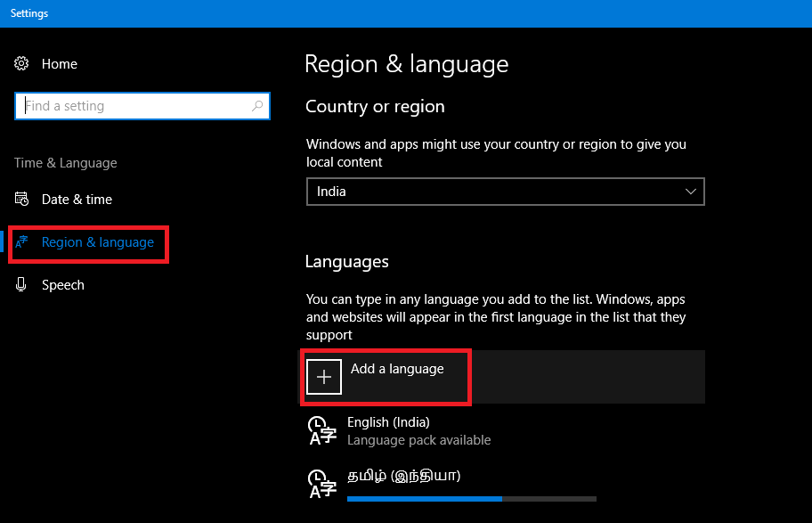Click the Tamil language icon
812x523 pixels.
322,484
